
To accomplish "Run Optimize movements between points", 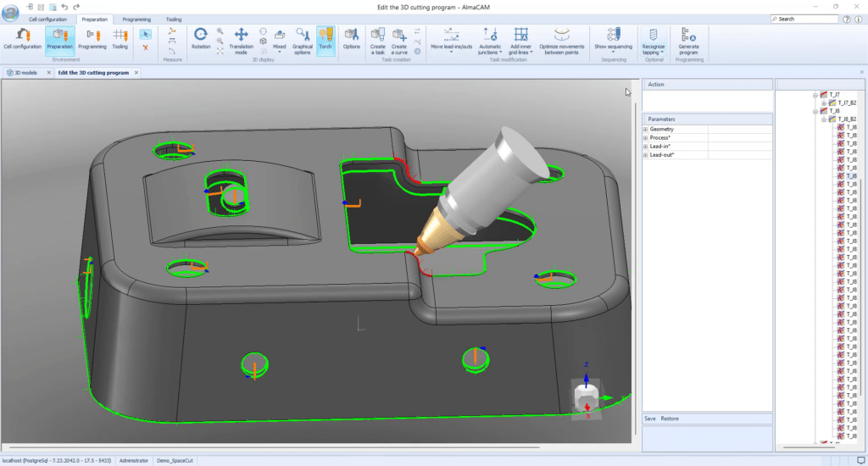I will (x=561, y=40).
